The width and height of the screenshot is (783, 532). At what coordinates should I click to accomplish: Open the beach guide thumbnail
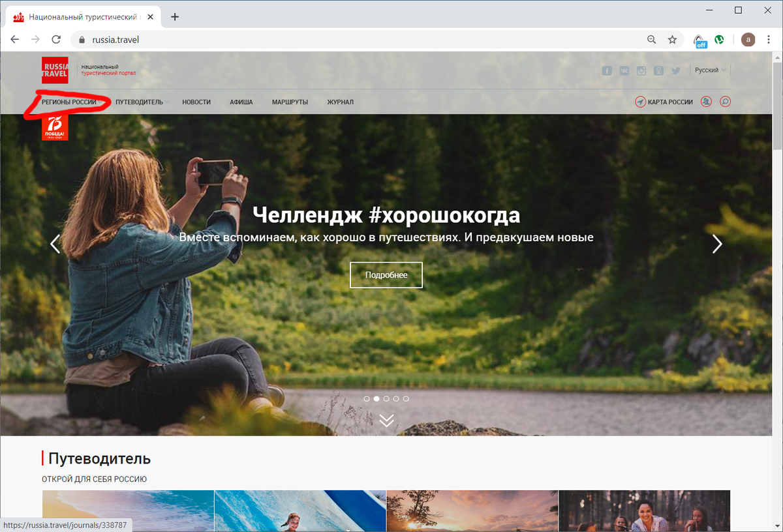pos(128,510)
